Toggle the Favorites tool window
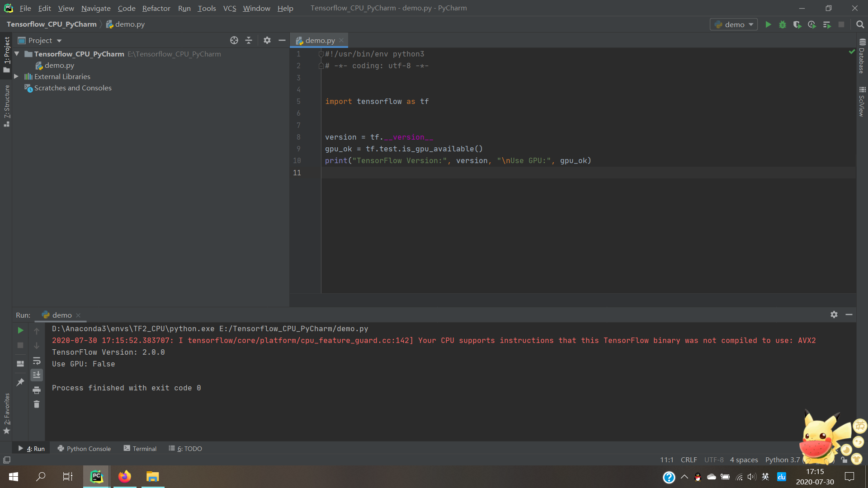 (6, 413)
